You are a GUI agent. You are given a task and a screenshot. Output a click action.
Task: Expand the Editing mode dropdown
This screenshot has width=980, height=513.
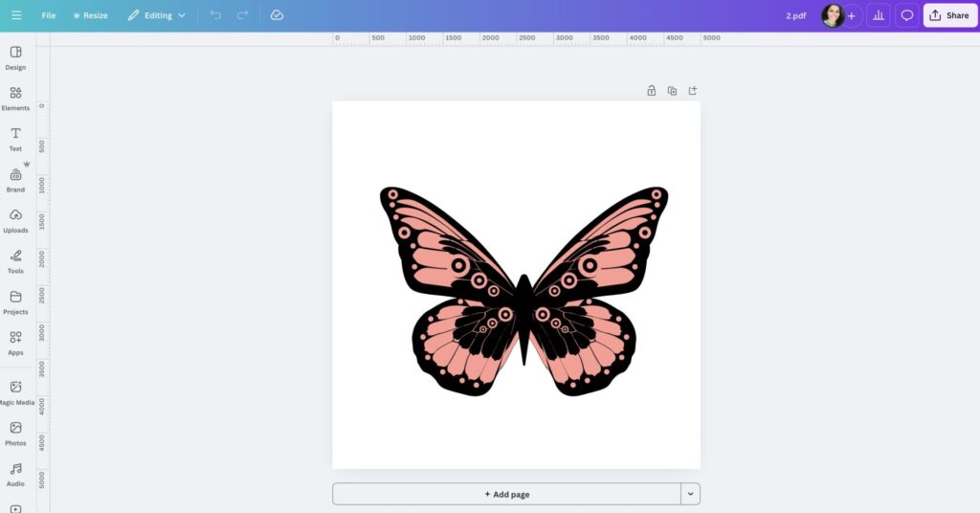[x=157, y=15]
